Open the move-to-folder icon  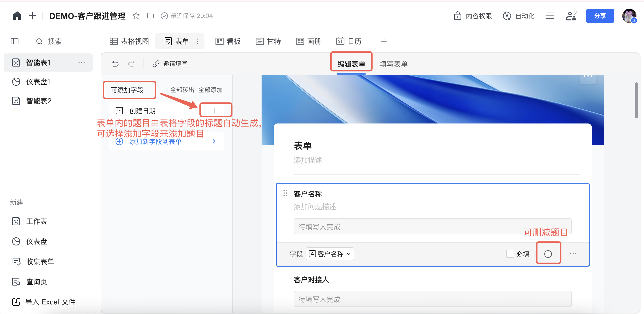point(151,16)
